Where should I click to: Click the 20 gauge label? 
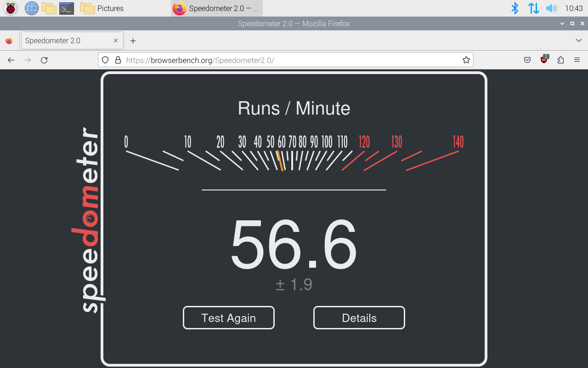pyautogui.click(x=220, y=142)
